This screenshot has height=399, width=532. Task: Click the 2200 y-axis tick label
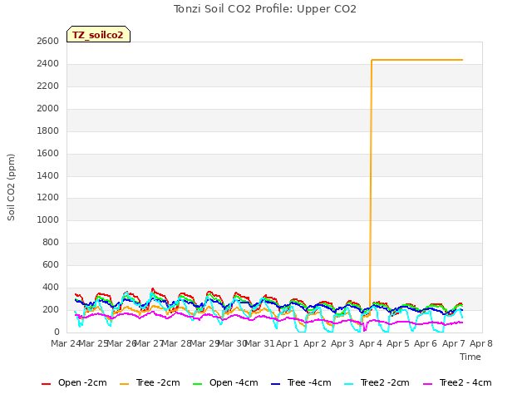coord(48,86)
